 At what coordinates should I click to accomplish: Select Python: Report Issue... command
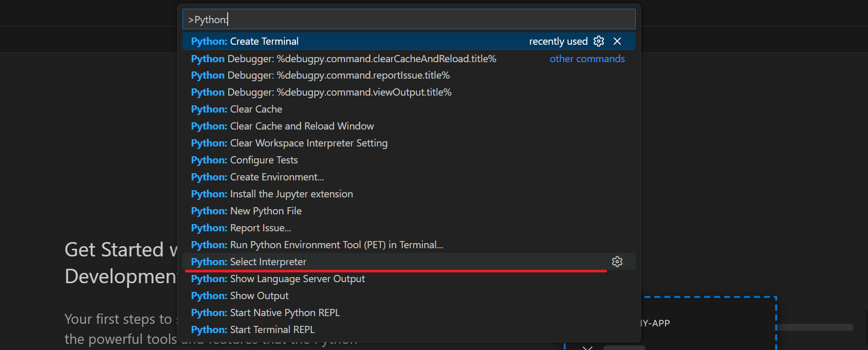(x=409, y=228)
